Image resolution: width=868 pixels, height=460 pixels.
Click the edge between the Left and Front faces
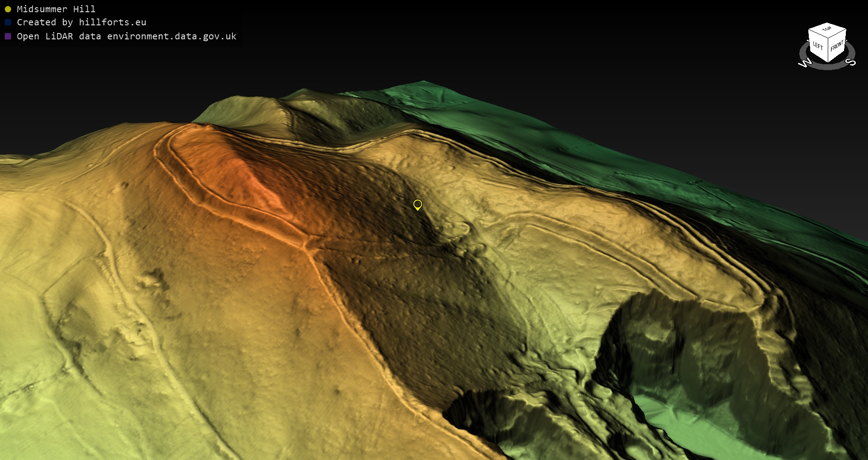[827, 50]
